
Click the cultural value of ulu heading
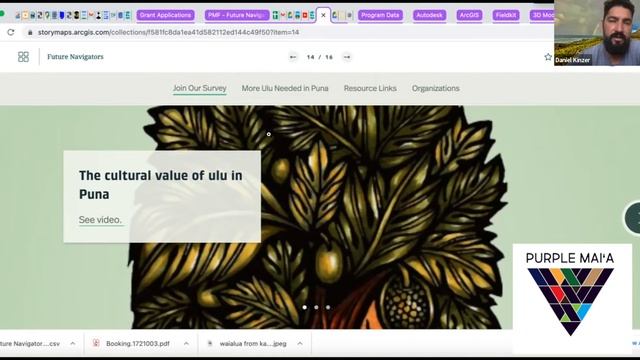click(161, 185)
